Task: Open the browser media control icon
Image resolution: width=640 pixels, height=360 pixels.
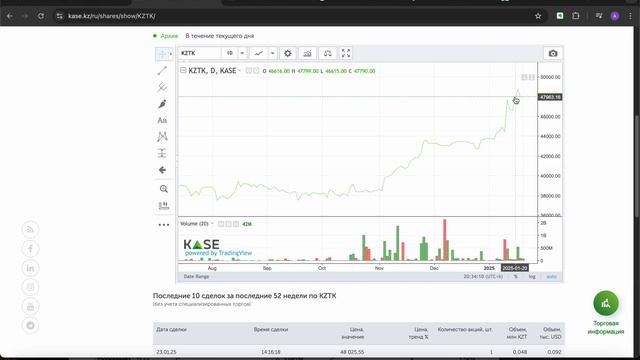Action: pos(599,16)
